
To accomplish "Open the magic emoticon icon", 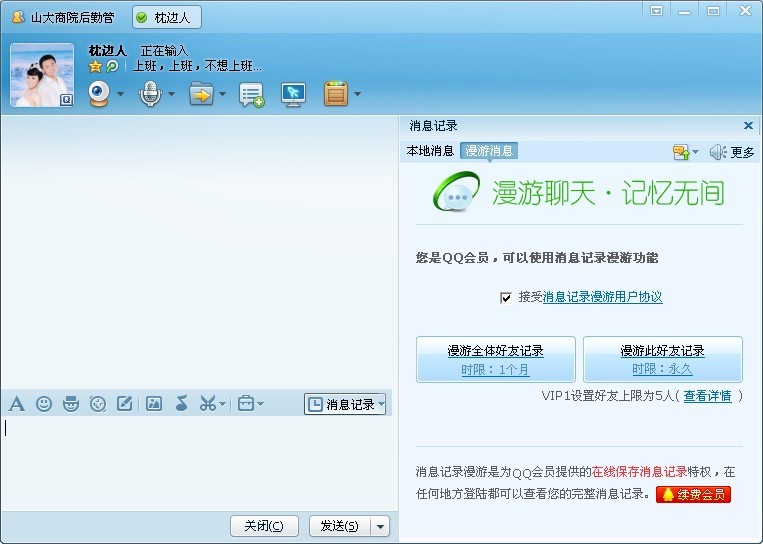I will point(71,403).
